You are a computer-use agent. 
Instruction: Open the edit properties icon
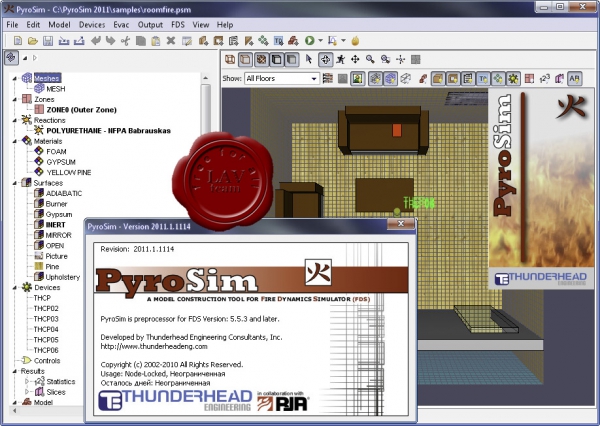(187, 41)
